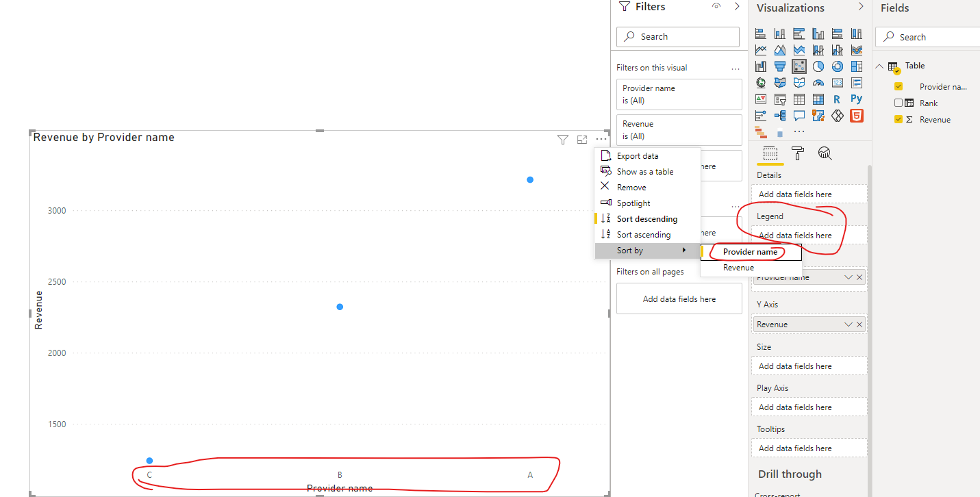980x497 pixels.
Task: Open the Revenue filter card
Action: click(679, 130)
